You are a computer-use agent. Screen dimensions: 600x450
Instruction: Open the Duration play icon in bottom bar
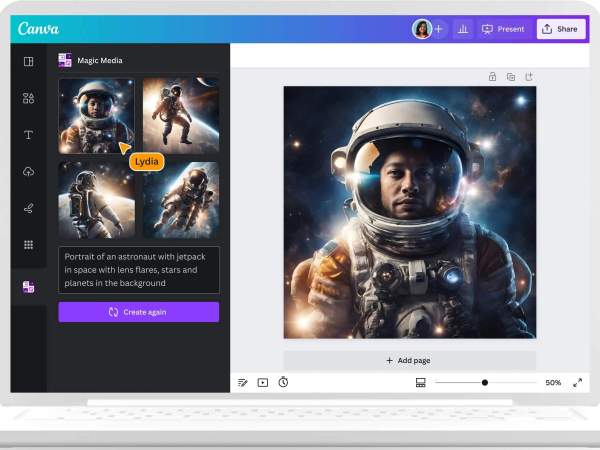[263, 382]
